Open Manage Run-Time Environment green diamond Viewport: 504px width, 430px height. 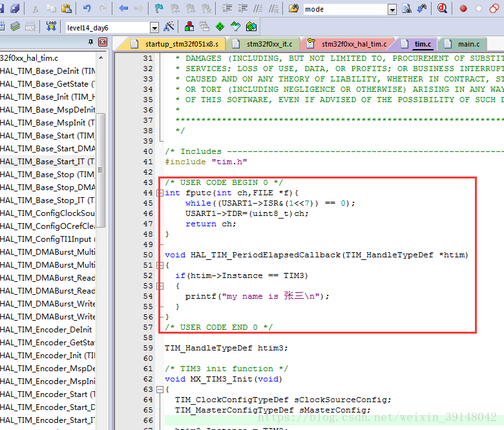tap(220, 27)
